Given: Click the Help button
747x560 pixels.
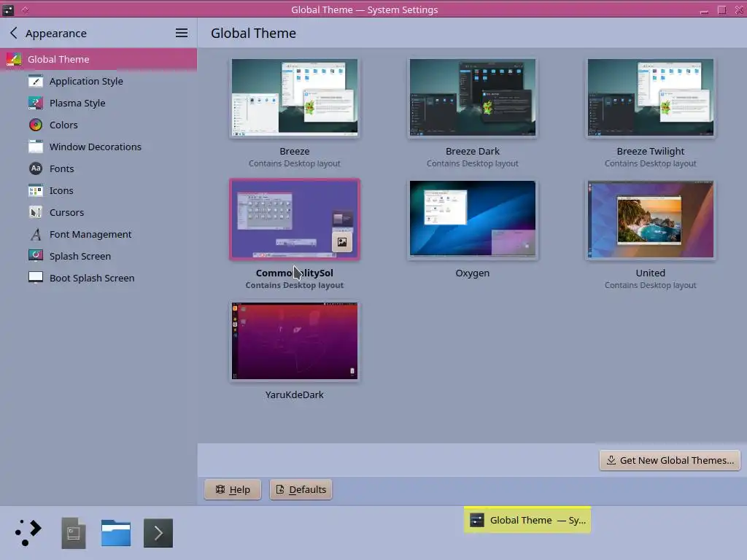Looking at the screenshot, I should 233,489.
